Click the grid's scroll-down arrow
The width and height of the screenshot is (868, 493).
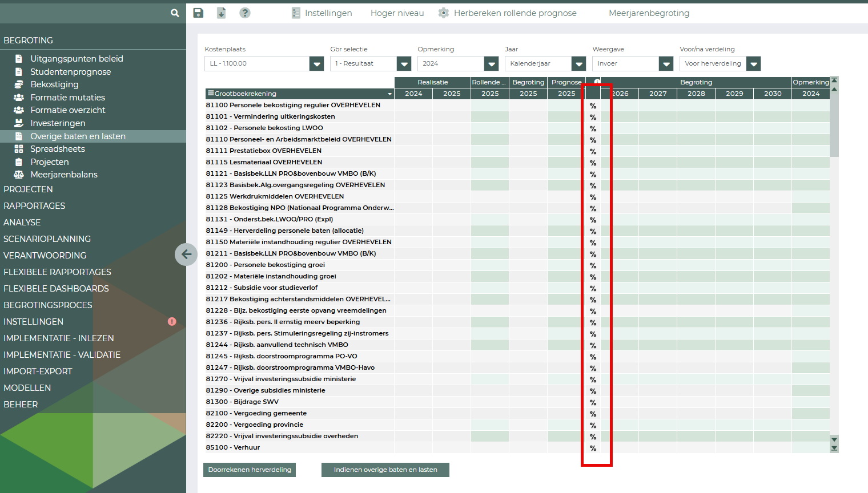click(834, 439)
